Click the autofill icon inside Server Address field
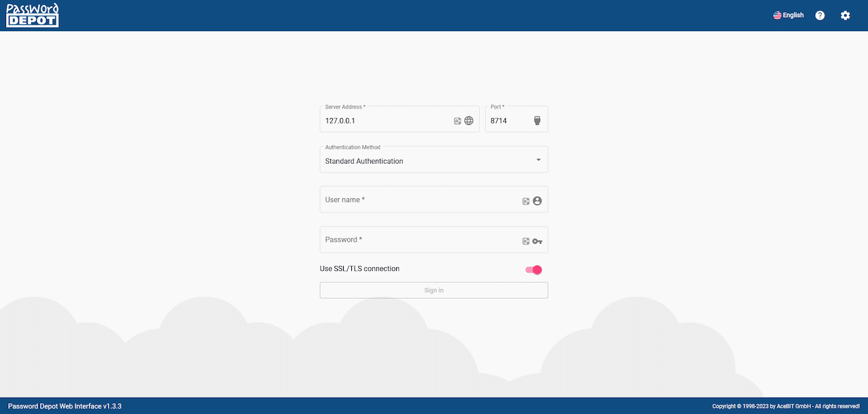This screenshot has width=868, height=414. tap(457, 120)
